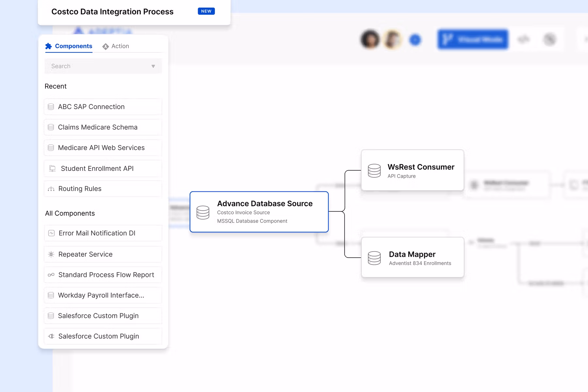Viewport: 588px width, 392px height.
Task: Click plug icon of last Salesforce Custom Plugin
Action: click(x=51, y=336)
